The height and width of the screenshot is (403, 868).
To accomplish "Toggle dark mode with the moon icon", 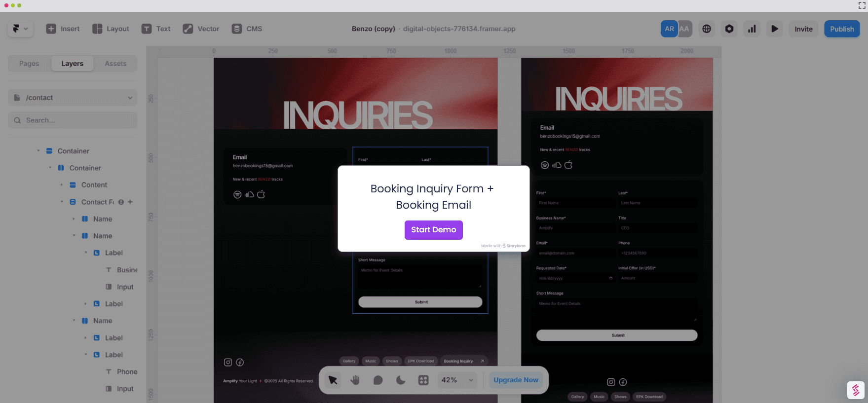I will pos(401,380).
